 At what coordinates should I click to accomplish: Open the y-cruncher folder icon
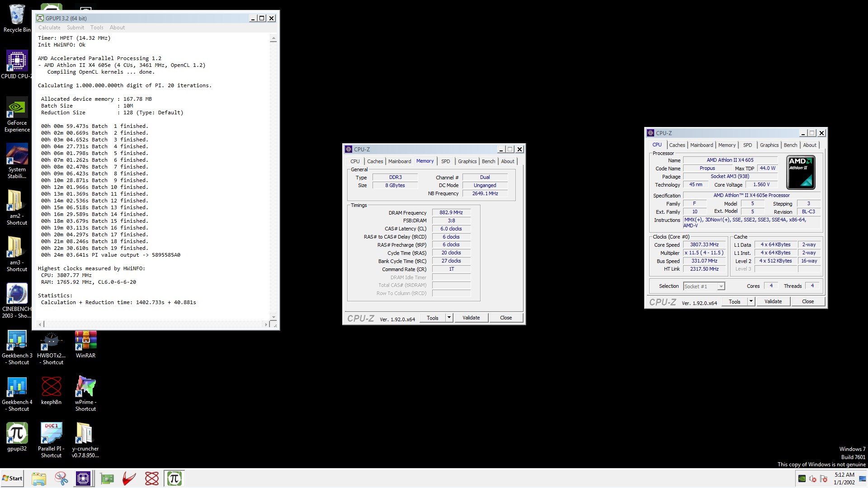[85, 441]
